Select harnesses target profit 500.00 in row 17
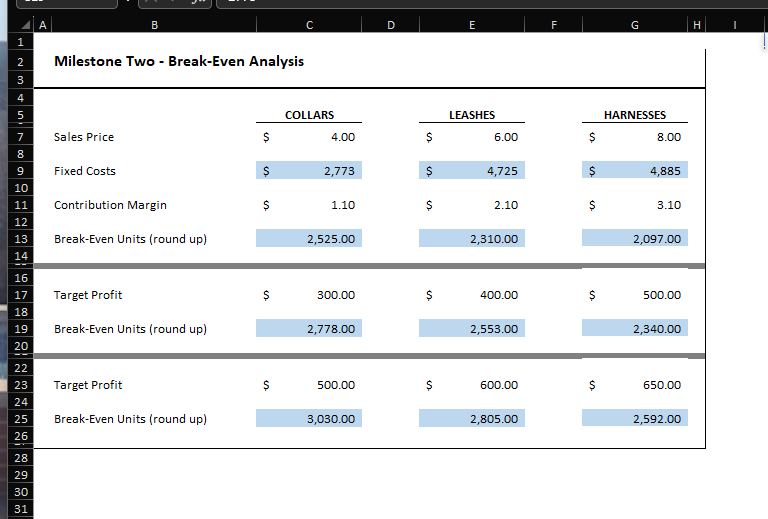The height and width of the screenshot is (519, 768). tap(635, 295)
